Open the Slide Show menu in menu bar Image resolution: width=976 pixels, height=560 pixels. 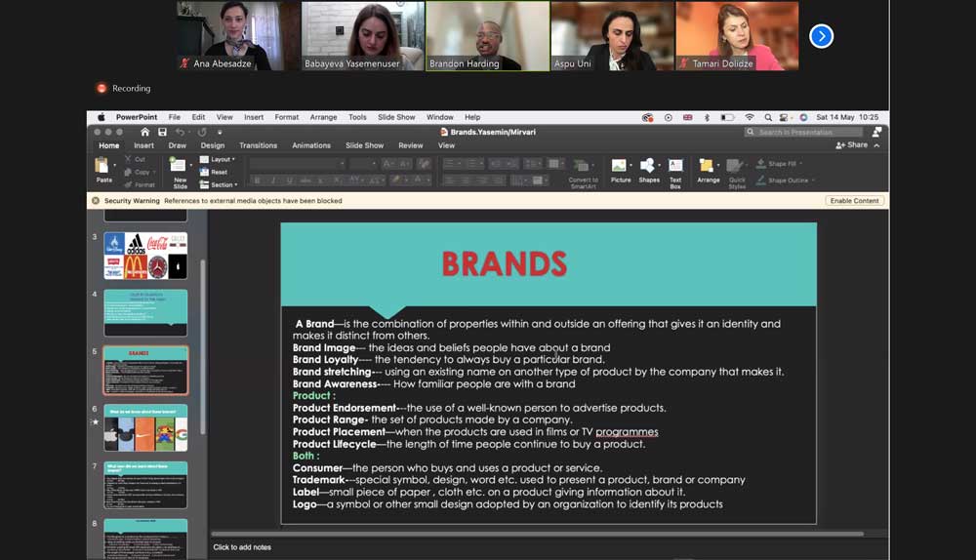pos(396,117)
